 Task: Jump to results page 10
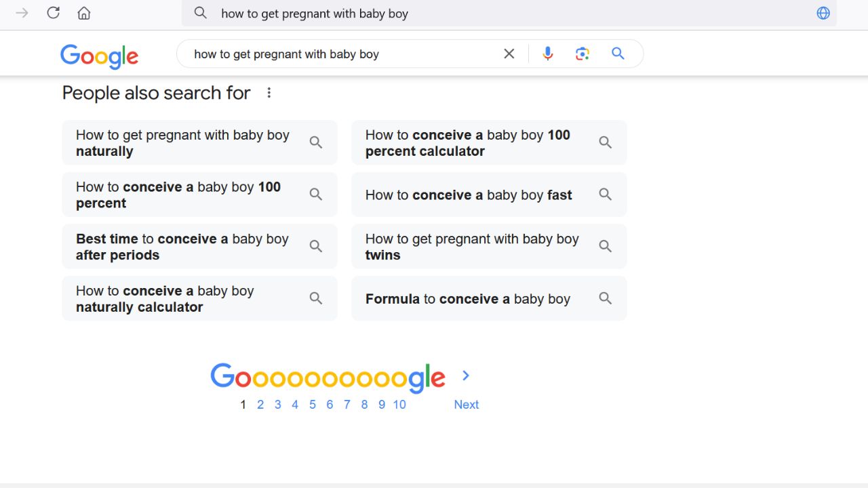(x=399, y=405)
